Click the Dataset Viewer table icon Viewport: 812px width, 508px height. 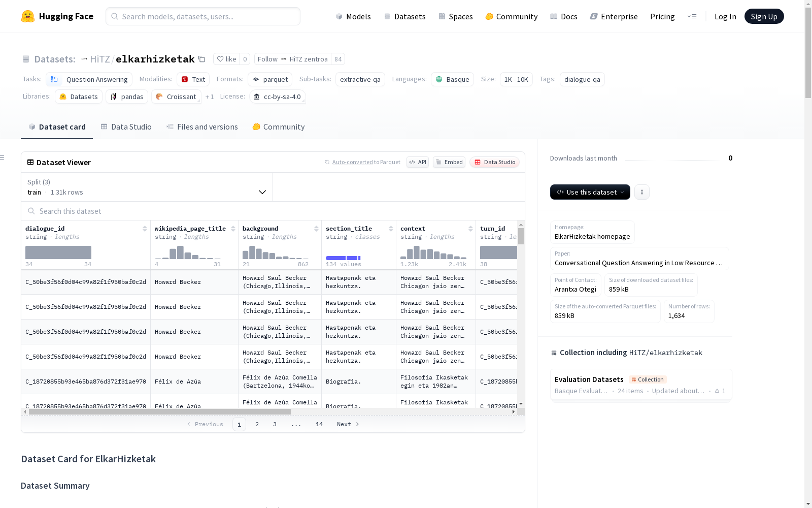tap(30, 162)
